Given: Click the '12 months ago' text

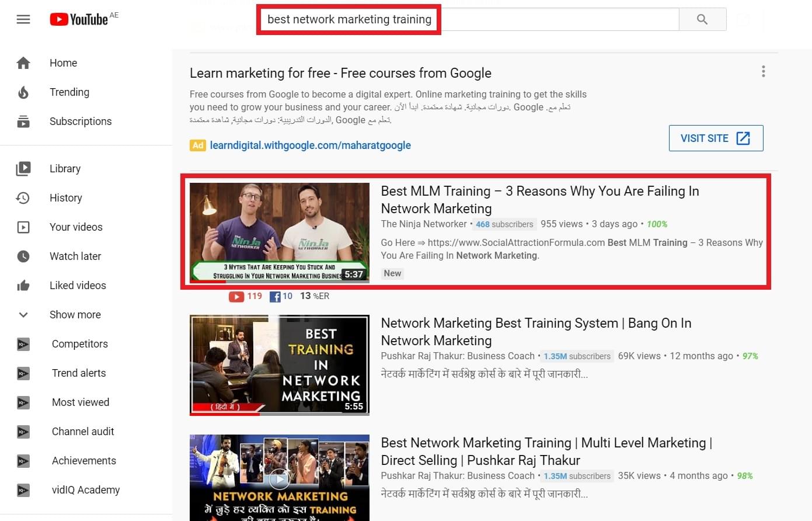Looking at the screenshot, I should (x=701, y=356).
